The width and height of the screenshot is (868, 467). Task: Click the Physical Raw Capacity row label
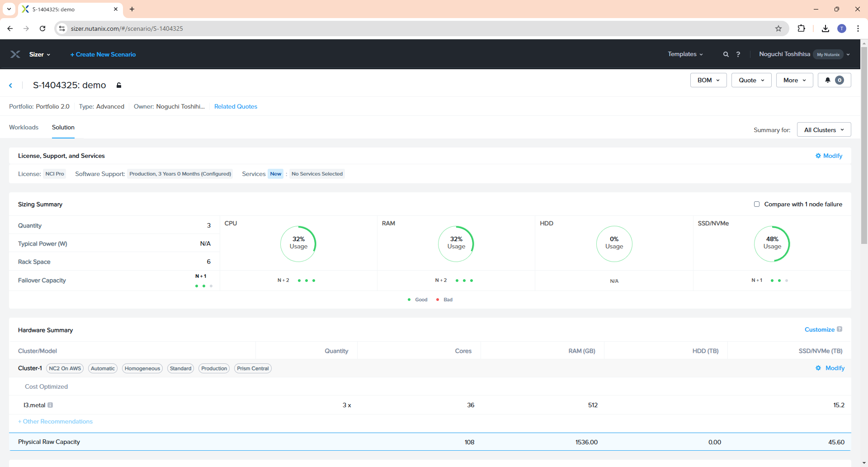pos(49,442)
